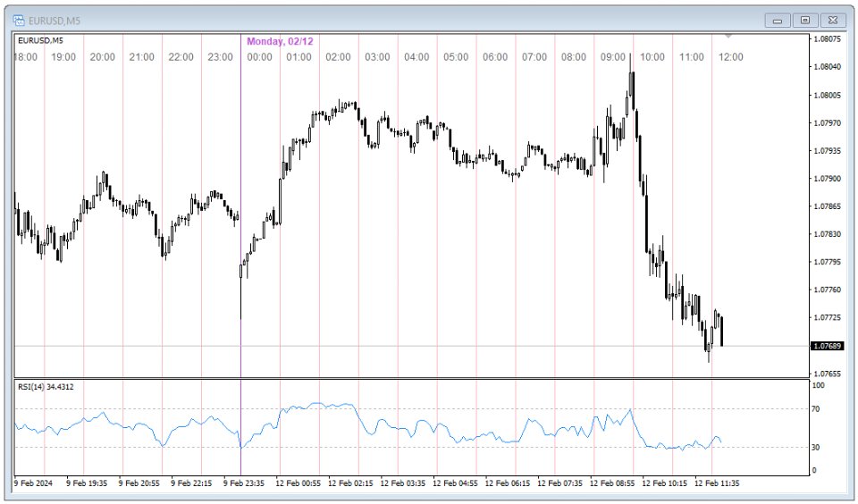Close the EURUSD,M5 chart window
Screen dimensions: 858x504
click(832, 20)
